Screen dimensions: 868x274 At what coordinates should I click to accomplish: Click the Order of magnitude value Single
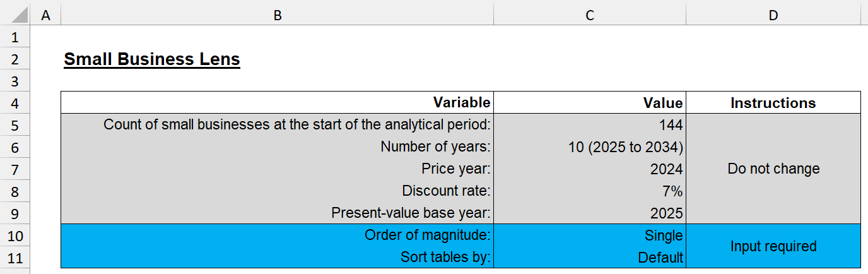click(x=662, y=235)
